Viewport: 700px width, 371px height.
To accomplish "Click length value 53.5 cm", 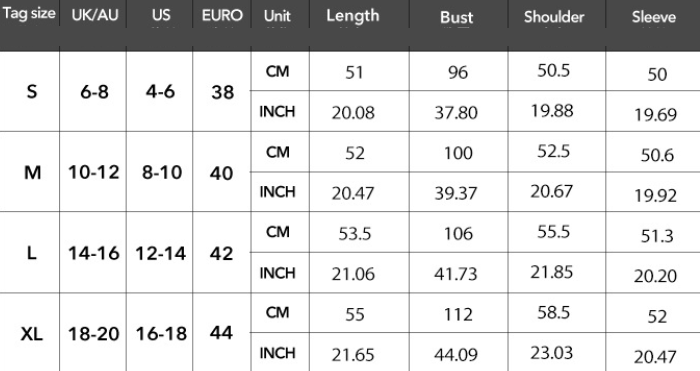I will point(354,233).
